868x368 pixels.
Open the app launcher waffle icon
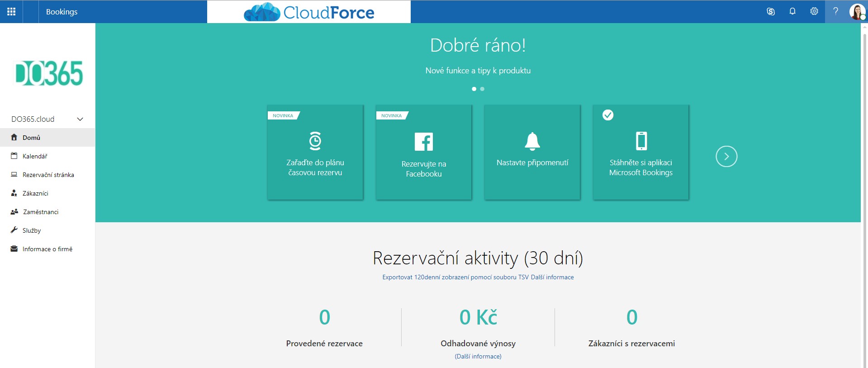(11, 11)
